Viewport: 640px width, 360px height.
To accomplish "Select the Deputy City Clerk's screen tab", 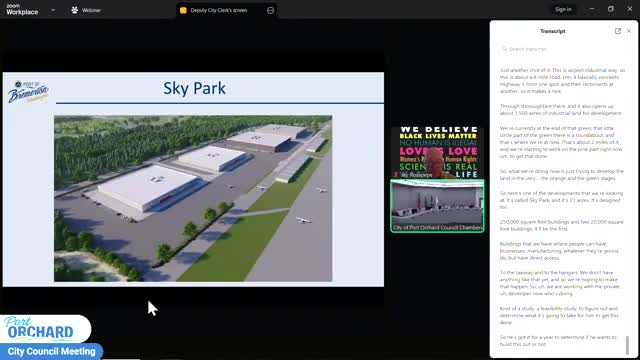I will tap(227, 10).
